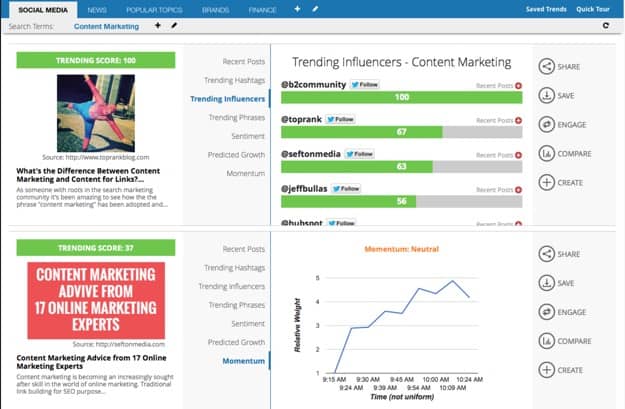The width and height of the screenshot is (625, 409).
Task: Open the yoga pose article thumbnail
Action: coord(95,112)
